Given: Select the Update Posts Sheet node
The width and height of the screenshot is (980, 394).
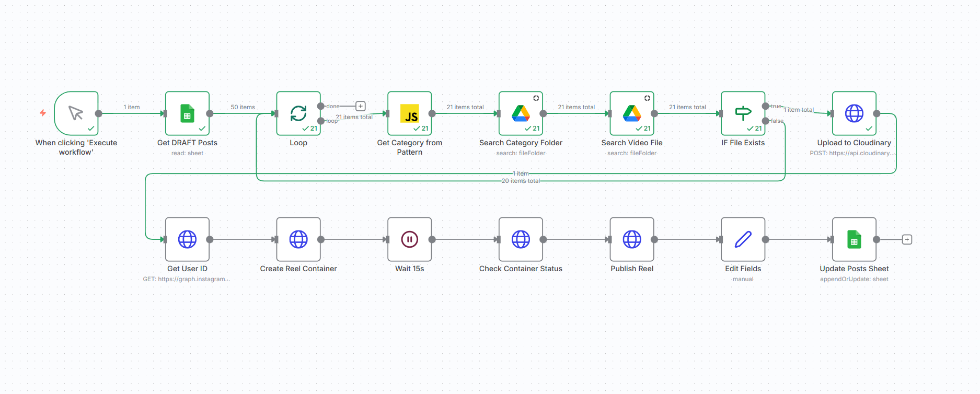Looking at the screenshot, I should tap(854, 239).
